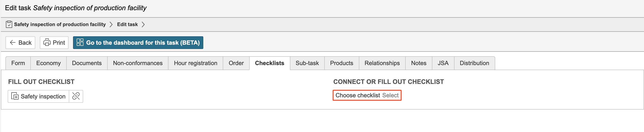Print this task
This screenshot has width=644, height=132.
coord(54,43)
